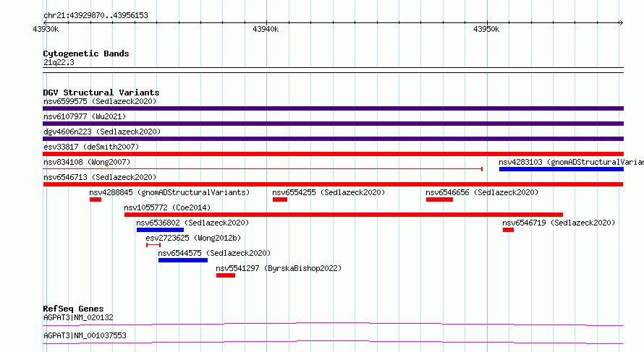Select the blue bar under nsv6536802

point(160,230)
